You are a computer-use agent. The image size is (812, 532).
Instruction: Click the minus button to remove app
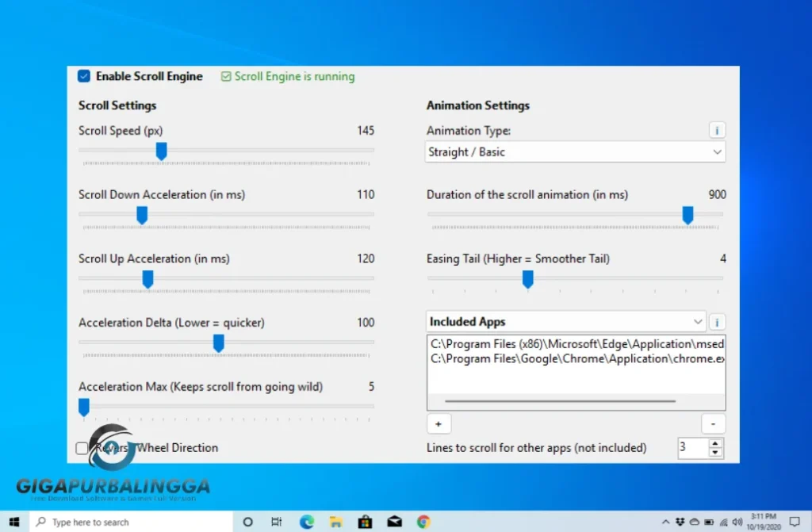click(x=713, y=423)
